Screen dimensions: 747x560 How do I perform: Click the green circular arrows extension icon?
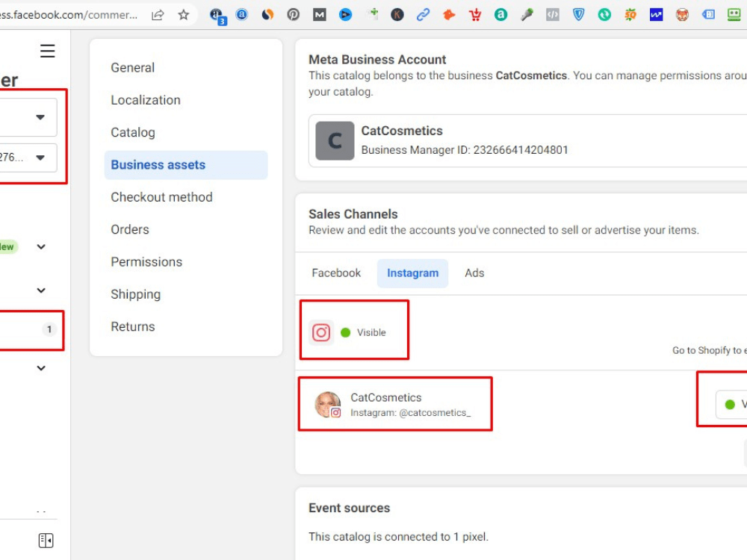(x=604, y=15)
